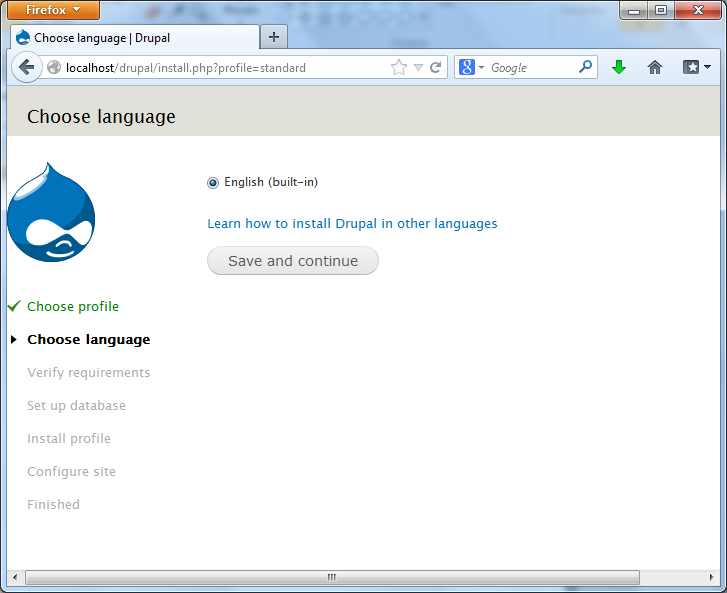The height and width of the screenshot is (593, 727).
Task: Click the search magnifier icon
Action: coord(586,67)
